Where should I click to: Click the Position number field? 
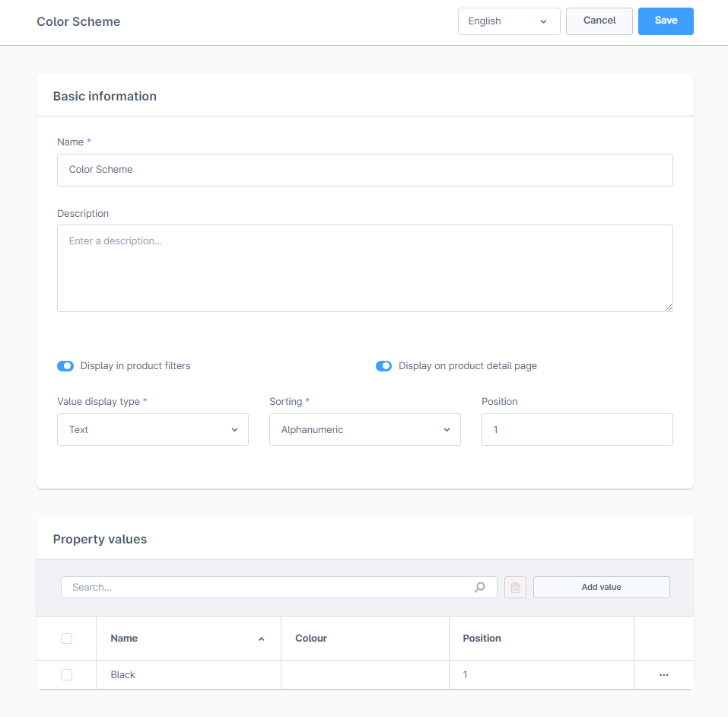(577, 430)
